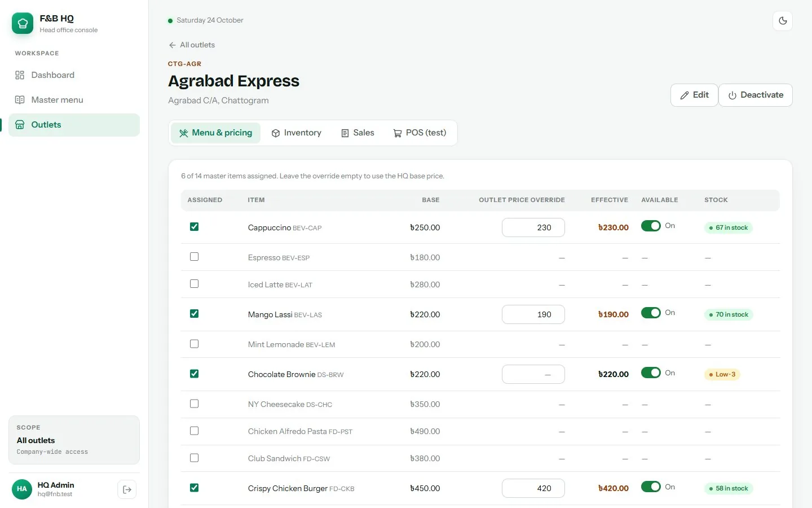Click the All outlets scope card
The height and width of the screenshot is (508, 812).
click(74, 440)
